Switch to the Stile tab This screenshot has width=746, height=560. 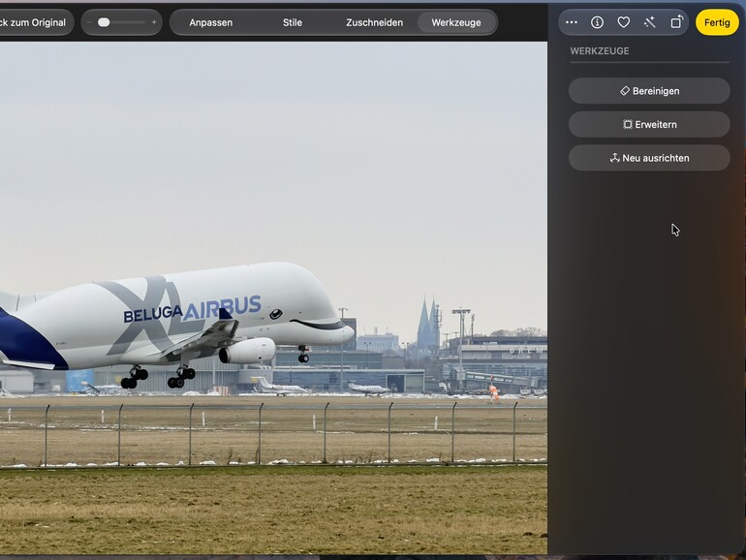coord(293,22)
